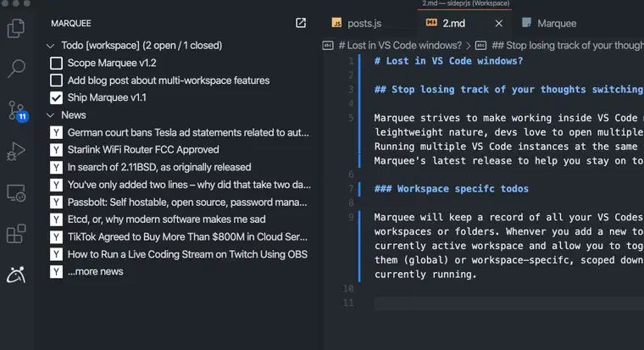Open the Remote Explorer monitor icon
The width and height of the screenshot is (644, 350).
click(x=16, y=192)
